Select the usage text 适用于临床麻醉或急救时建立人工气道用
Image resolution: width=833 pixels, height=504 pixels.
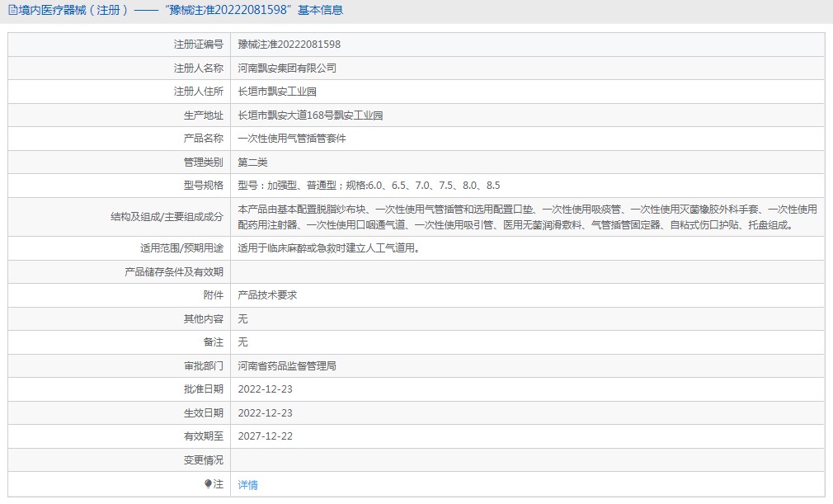329,248
